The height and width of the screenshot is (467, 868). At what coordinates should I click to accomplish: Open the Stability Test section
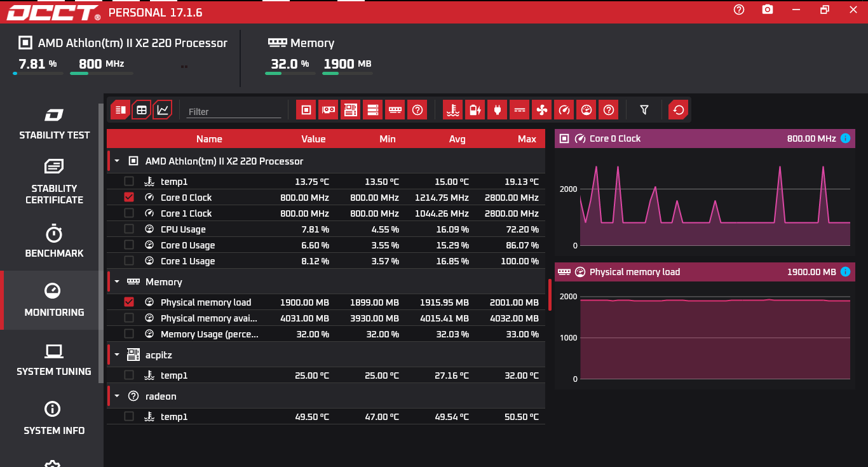[x=54, y=123]
